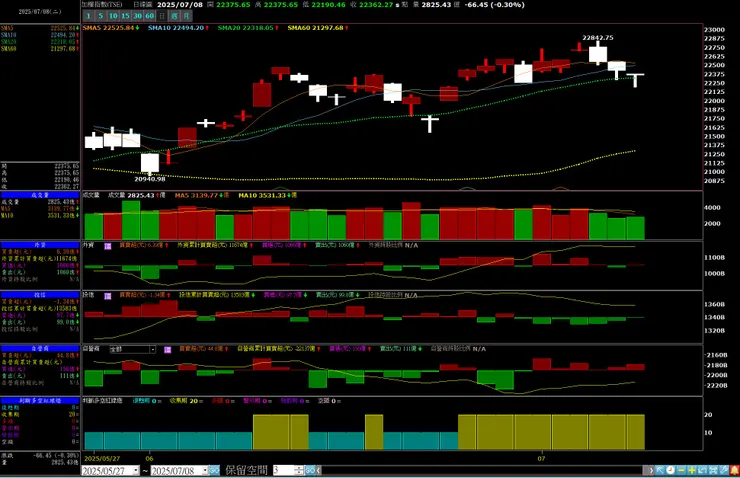Click the return arrow icon in bottom toolbar
Image resolution: width=740 pixels, height=478 pixels.
(x=702, y=470)
